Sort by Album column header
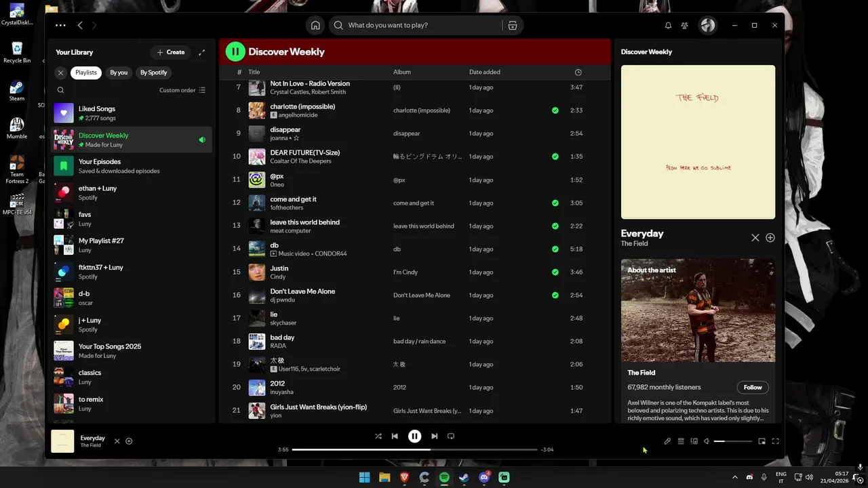The image size is (868, 488). [402, 72]
